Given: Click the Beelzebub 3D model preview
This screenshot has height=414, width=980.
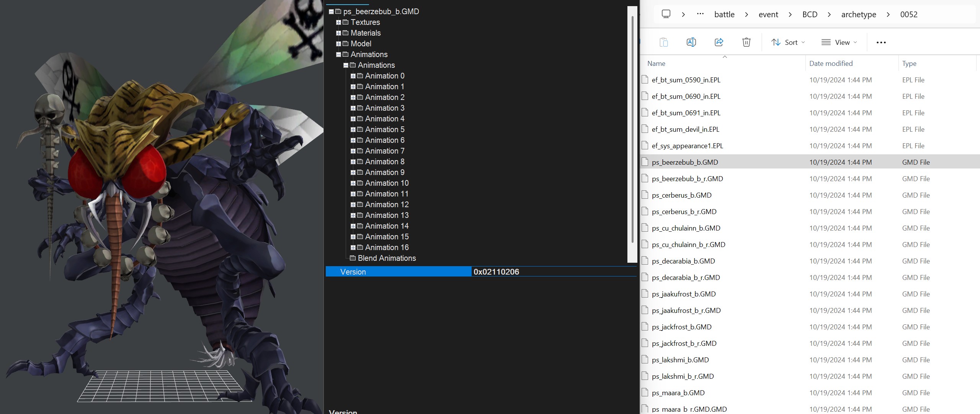Looking at the screenshot, I should point(162,207).
